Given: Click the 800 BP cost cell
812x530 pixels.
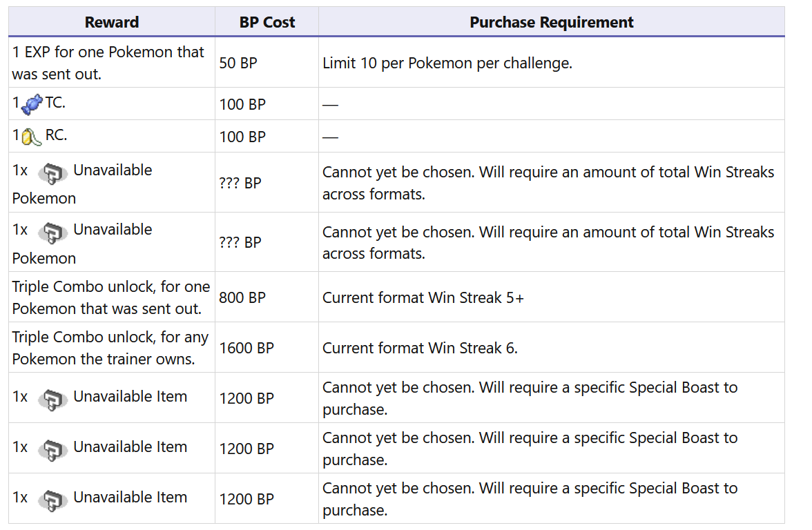Looking at the screenshot, I should point(242,297).
